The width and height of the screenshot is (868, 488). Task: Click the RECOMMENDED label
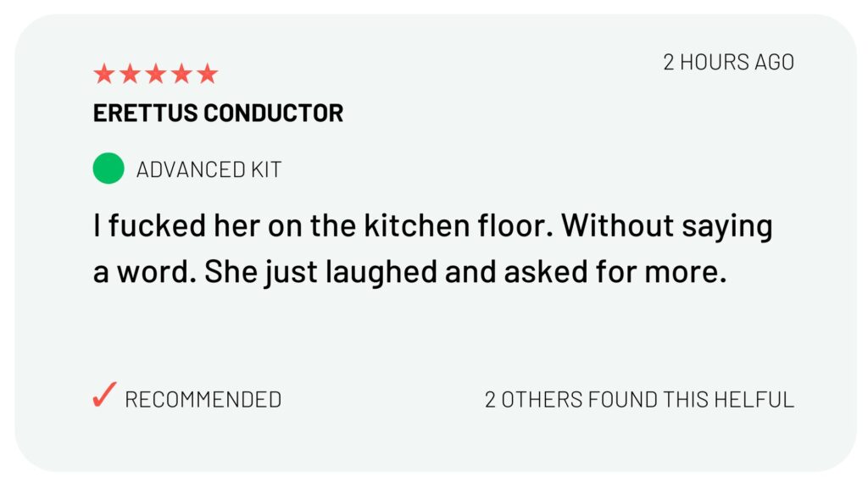click(x=203, y=399)
